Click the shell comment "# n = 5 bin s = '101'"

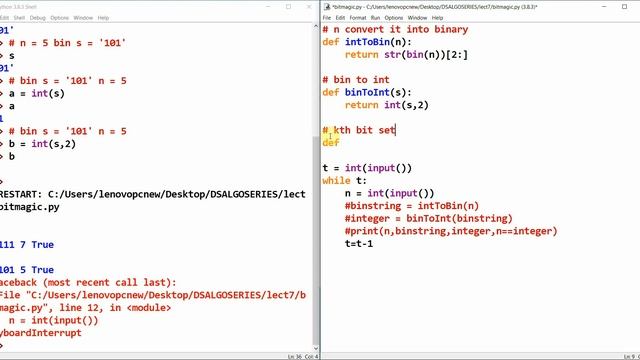[x=67, y=43]
